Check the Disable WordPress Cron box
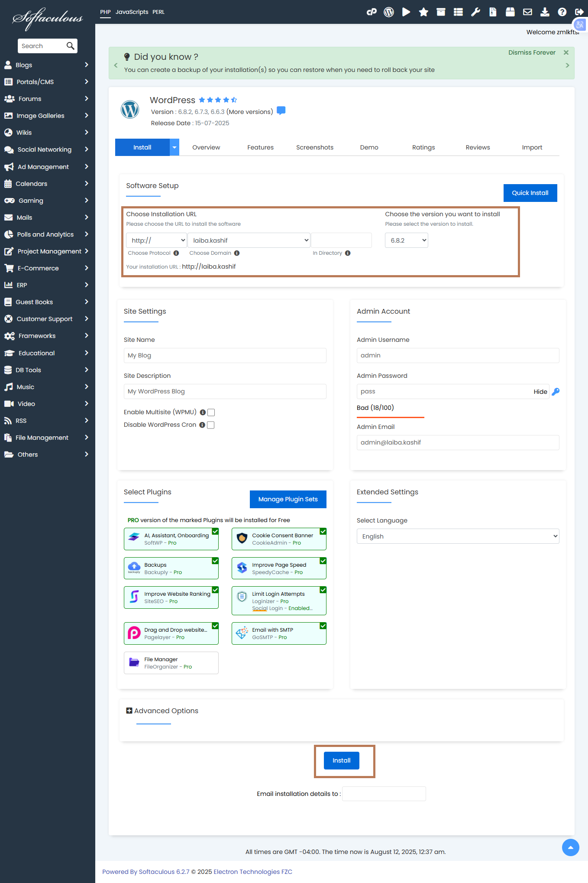 click(x=211, y=425)
